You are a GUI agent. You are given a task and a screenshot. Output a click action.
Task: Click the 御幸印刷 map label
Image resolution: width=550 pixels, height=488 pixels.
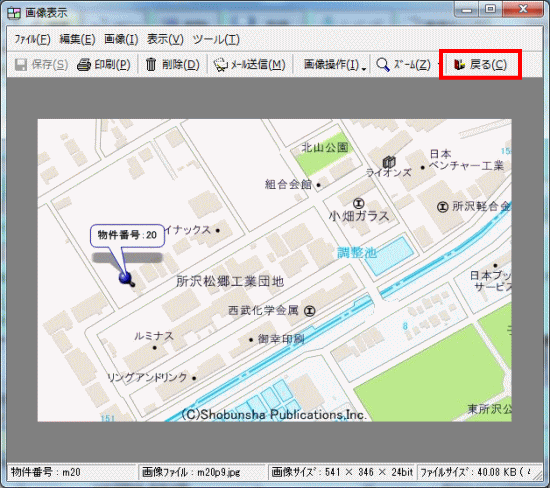(281, 339)
